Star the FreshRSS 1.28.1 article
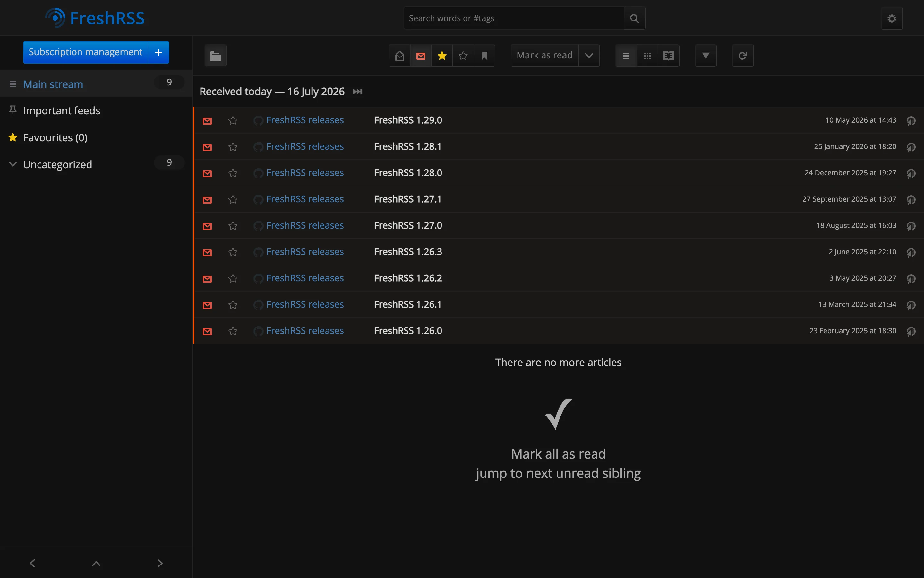 point(233,147)
